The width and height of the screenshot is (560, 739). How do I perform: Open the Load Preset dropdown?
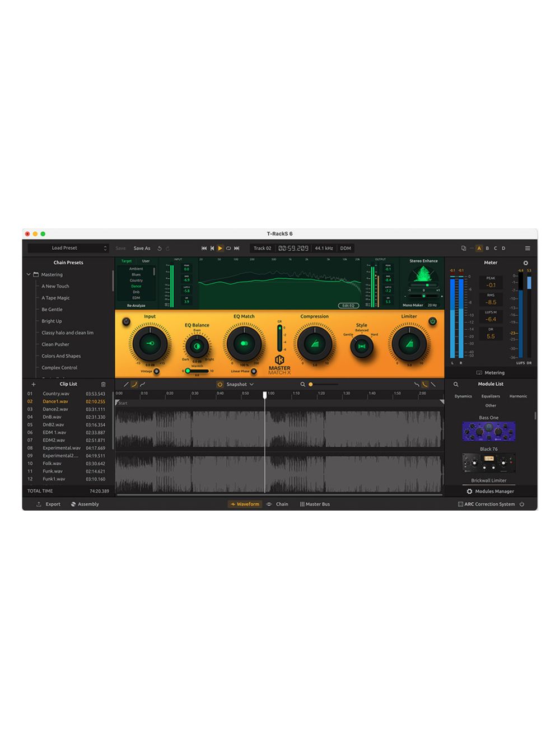[69, 248]
